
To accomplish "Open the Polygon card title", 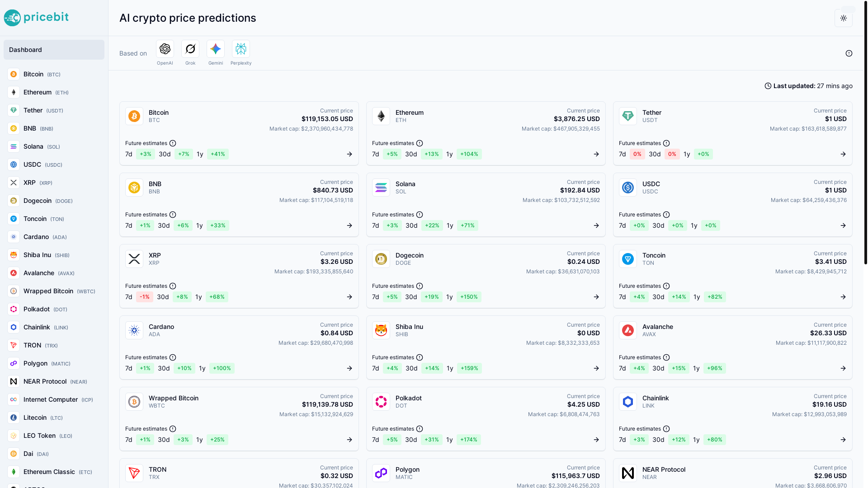I will click(407, 469).
